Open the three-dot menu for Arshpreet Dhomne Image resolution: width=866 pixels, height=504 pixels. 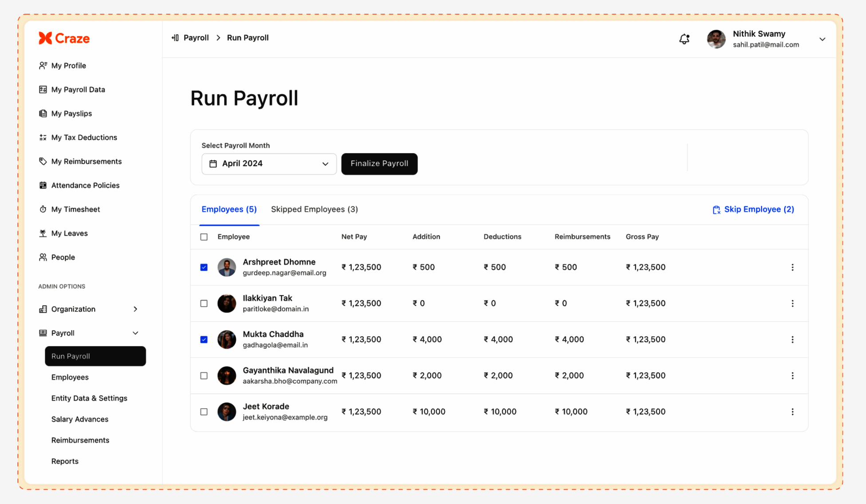(x=792, y=267)
